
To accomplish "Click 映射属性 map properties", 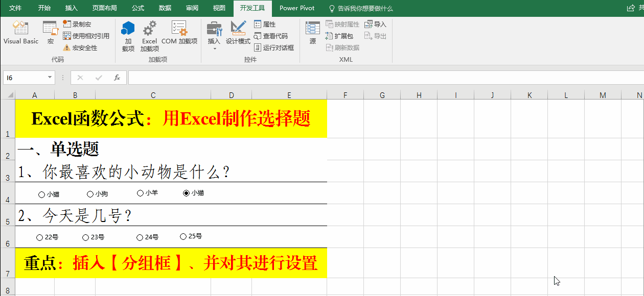I will tap(342, 24).
